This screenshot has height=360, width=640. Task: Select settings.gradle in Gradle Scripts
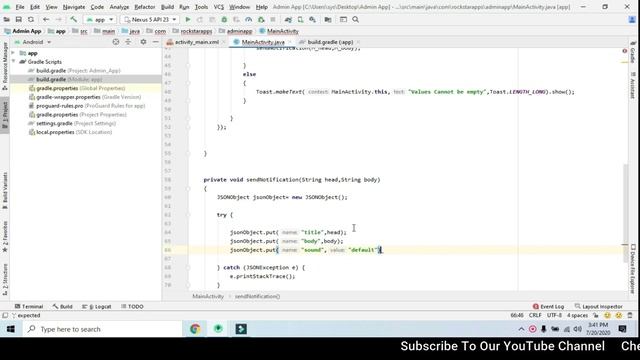click(72, 123)
